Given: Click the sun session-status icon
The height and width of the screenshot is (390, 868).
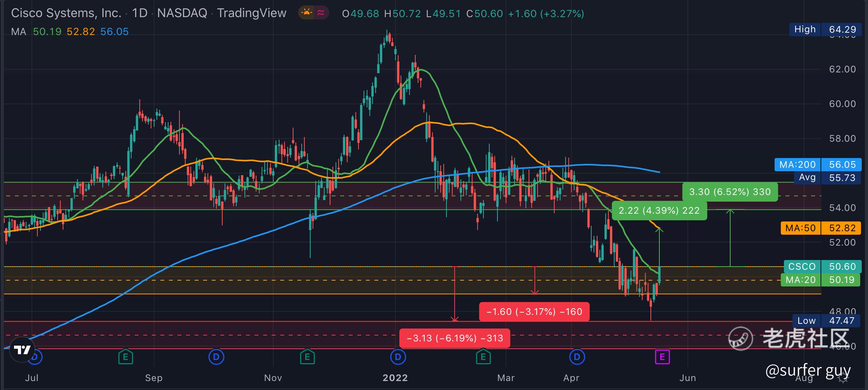Looking at the screenshot, I should 307,13.
